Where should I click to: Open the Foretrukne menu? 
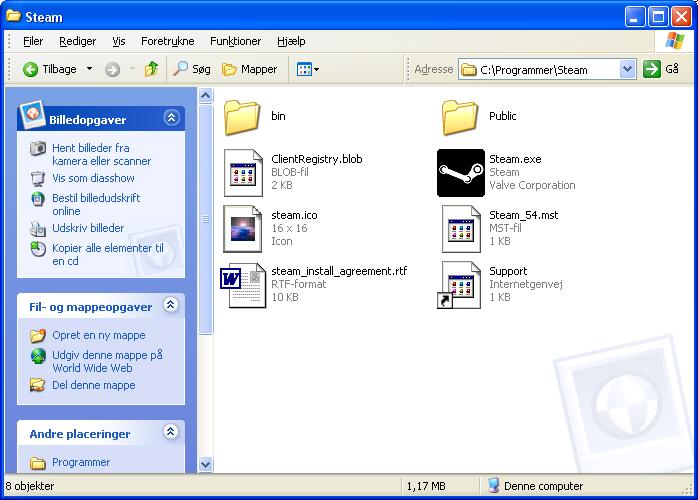pos(167,41)
